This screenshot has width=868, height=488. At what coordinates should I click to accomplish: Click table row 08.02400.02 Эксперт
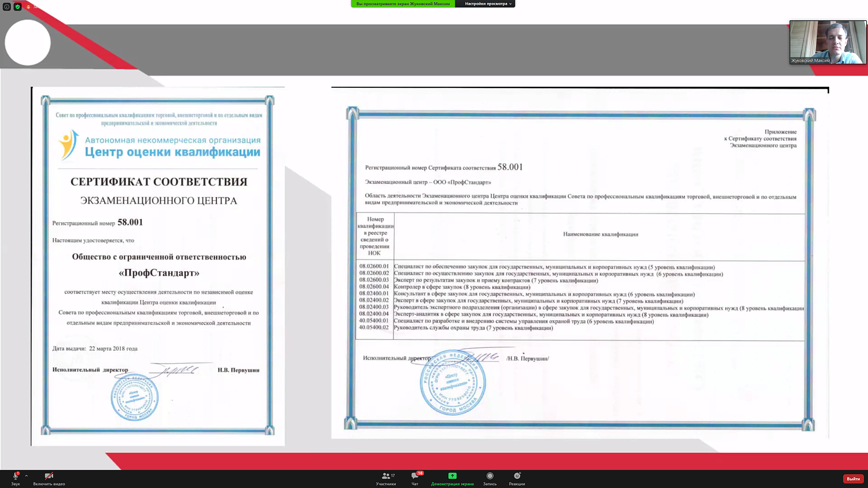point(580,301)
